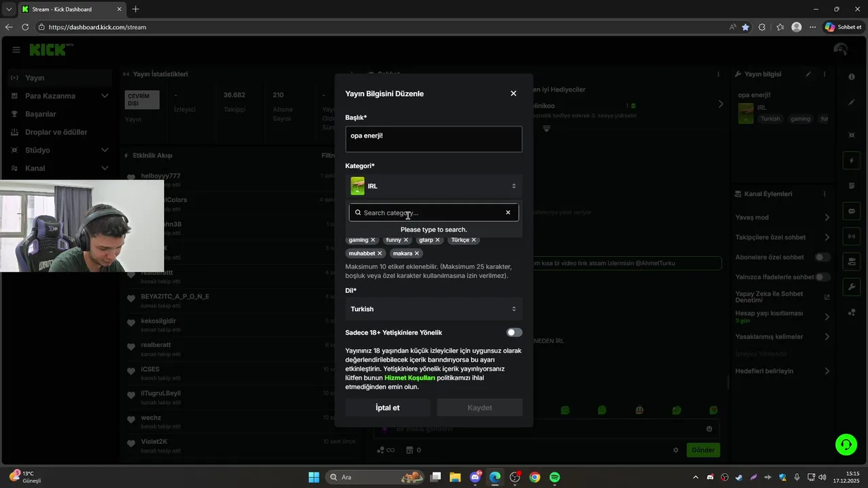Close the Yayın Bilgisini Düzenle dialog

coord(513,94)
